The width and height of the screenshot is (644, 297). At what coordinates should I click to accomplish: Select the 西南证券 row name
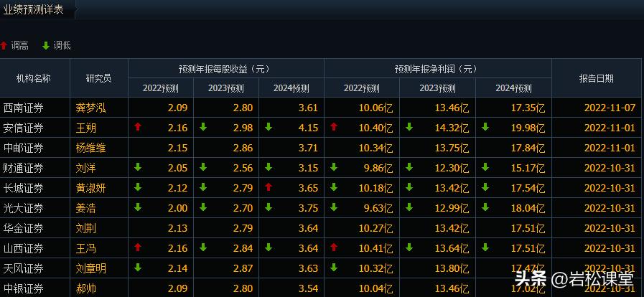tap(24, 108)
